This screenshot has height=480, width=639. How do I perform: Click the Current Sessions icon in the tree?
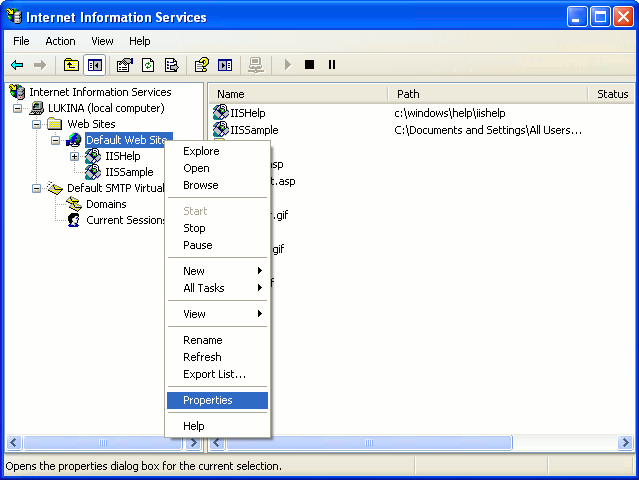pyautogui.click(x=73, y=220)
